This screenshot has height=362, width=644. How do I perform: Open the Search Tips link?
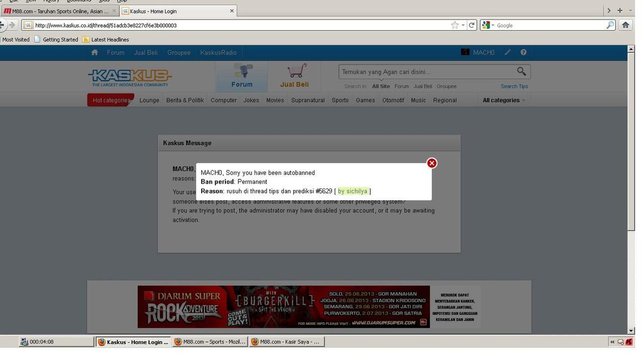pyautogui.click(x=514, y=86)
